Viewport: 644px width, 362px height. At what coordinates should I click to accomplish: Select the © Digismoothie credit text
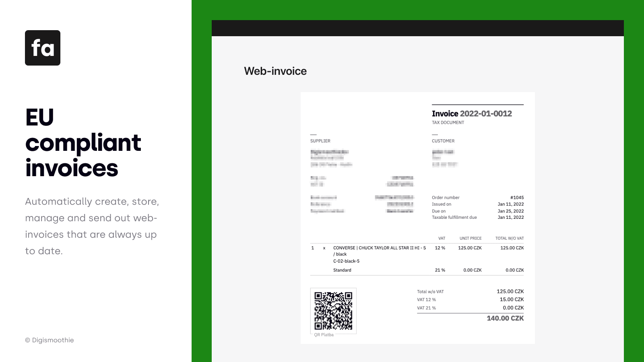49,340
